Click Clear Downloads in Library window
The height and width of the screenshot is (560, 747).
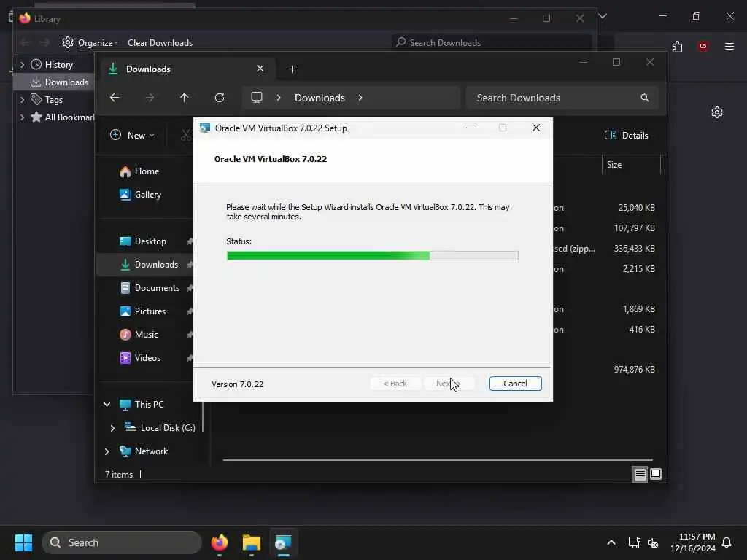[x=160, y=42]
